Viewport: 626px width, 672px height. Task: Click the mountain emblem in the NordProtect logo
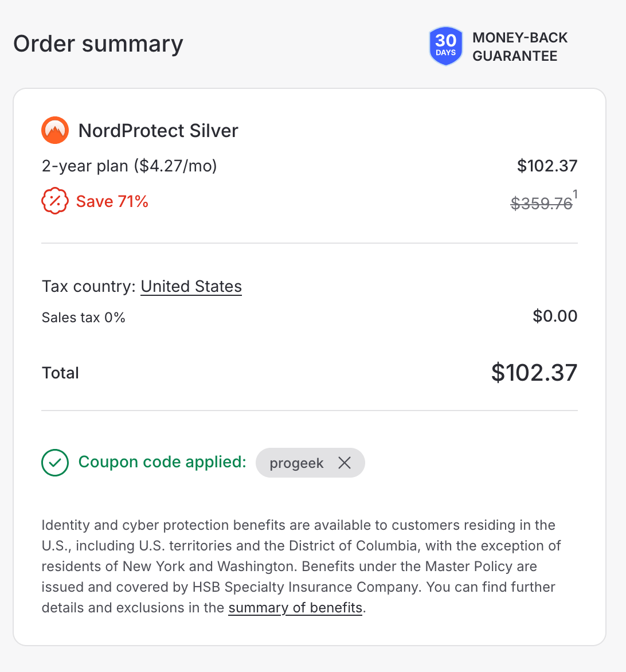click(54, 130)
